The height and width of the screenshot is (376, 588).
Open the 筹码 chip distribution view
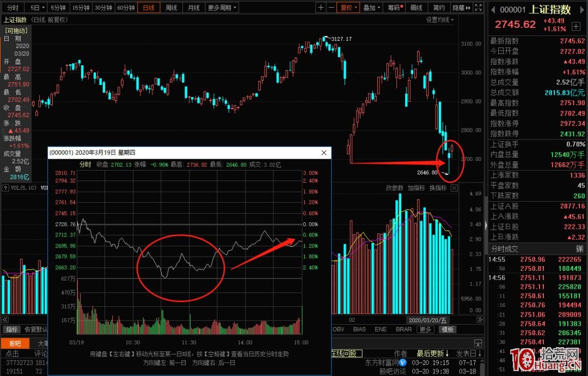click(x=394, y=8)
